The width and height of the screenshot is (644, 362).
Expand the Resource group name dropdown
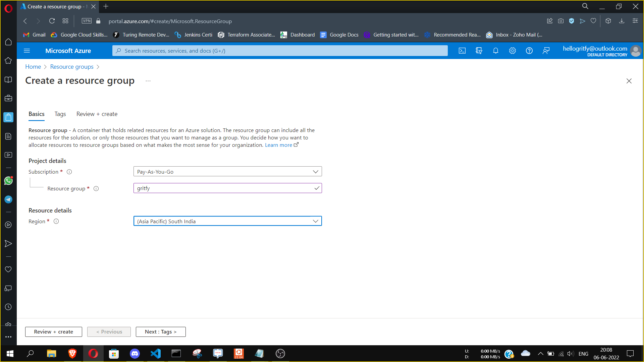(x=316, y=188)
